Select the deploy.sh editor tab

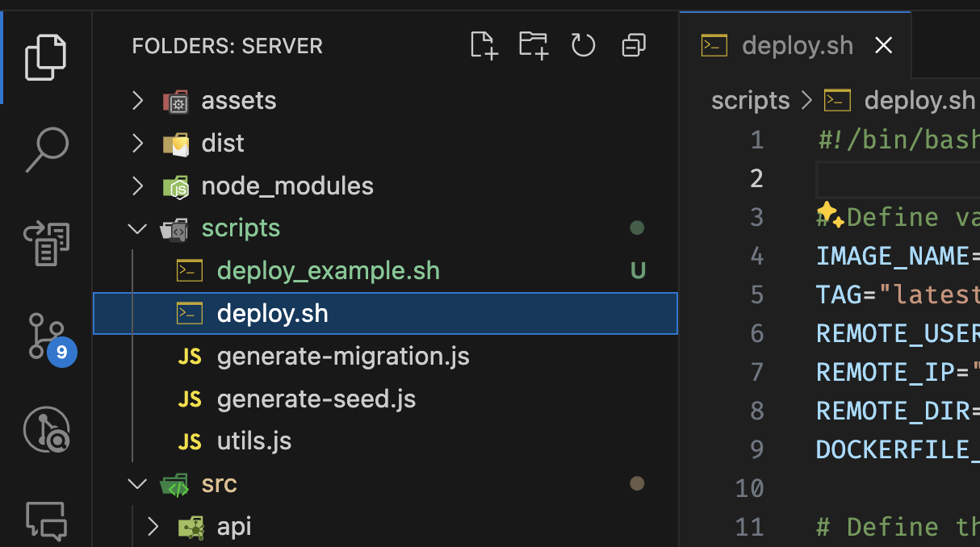click(x=795, y=45)
